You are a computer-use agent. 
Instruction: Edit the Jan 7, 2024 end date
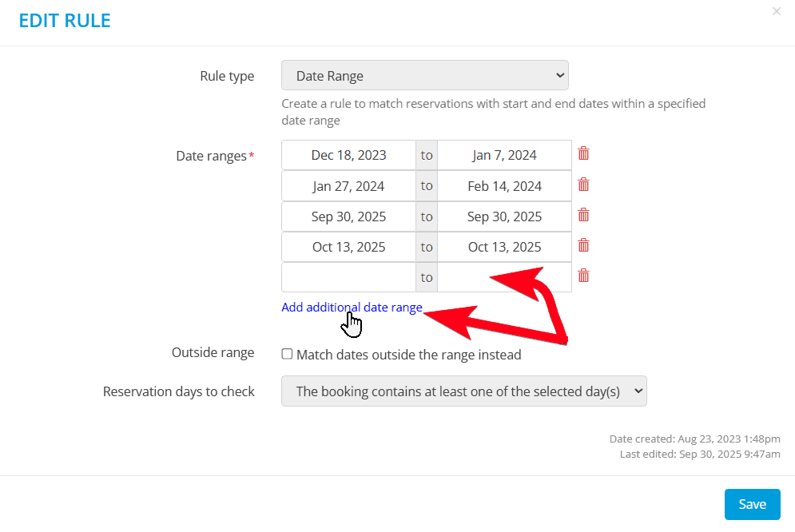[504, 154]
